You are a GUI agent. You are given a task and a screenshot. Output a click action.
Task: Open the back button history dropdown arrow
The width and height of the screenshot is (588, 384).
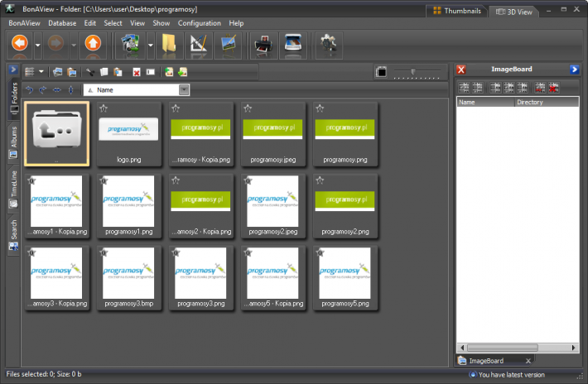point(38,46)
